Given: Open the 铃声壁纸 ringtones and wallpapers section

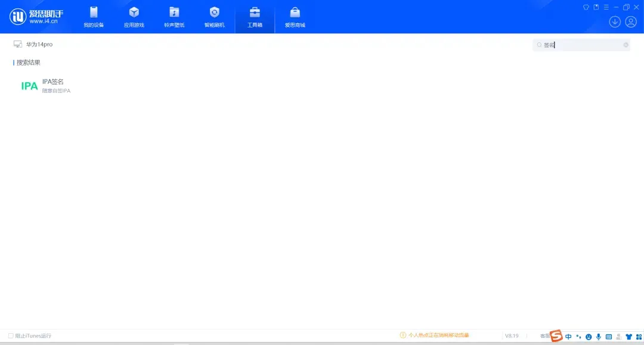Looking at the screenshot, I should [x=174, y=17].
